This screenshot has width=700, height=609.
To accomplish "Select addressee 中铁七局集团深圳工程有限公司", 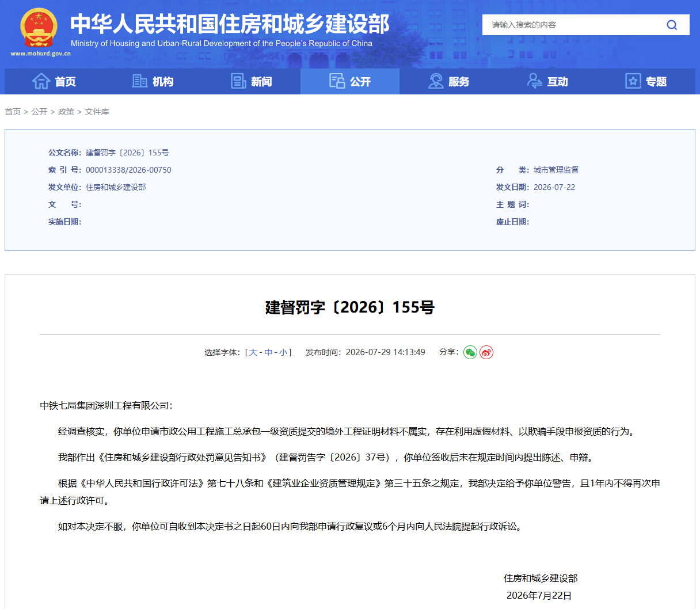I will [104, 405].
